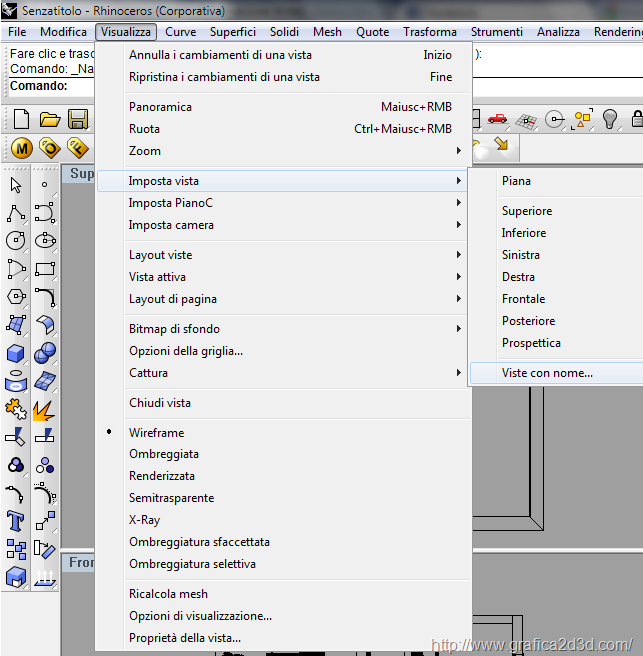Open the Curve menu

[x=181, y=32]
